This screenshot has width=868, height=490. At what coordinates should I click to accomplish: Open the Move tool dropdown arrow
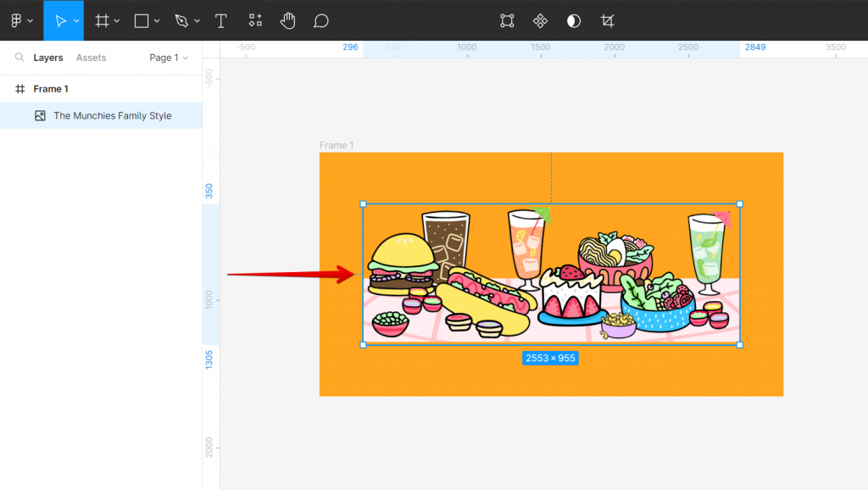coord(77,20)
